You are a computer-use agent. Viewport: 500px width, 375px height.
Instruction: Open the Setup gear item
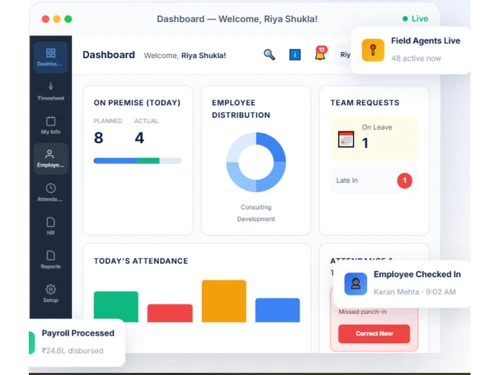51,293
